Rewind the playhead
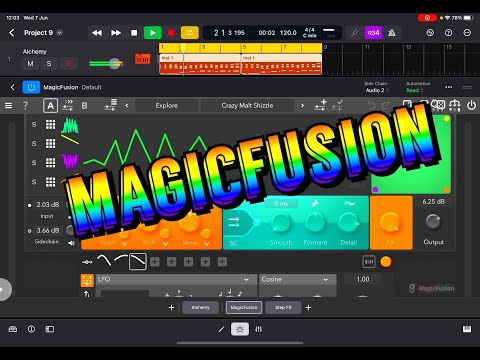 pos(97,33)
